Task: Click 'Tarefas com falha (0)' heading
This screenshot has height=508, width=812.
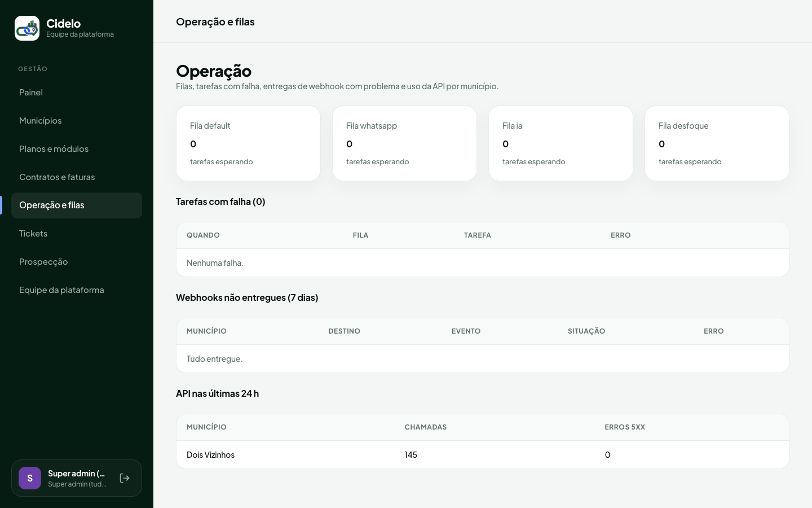Action: pyautogui.click(x=220, y=202)
